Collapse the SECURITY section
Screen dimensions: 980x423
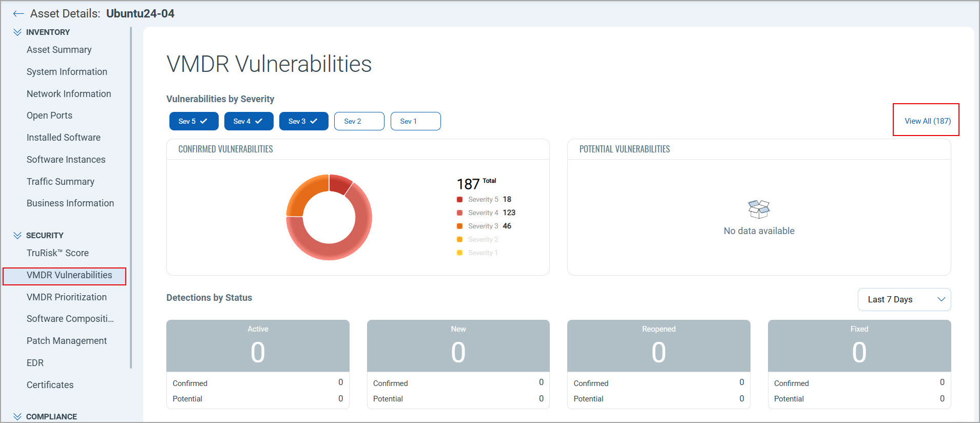tap(17, 235)
